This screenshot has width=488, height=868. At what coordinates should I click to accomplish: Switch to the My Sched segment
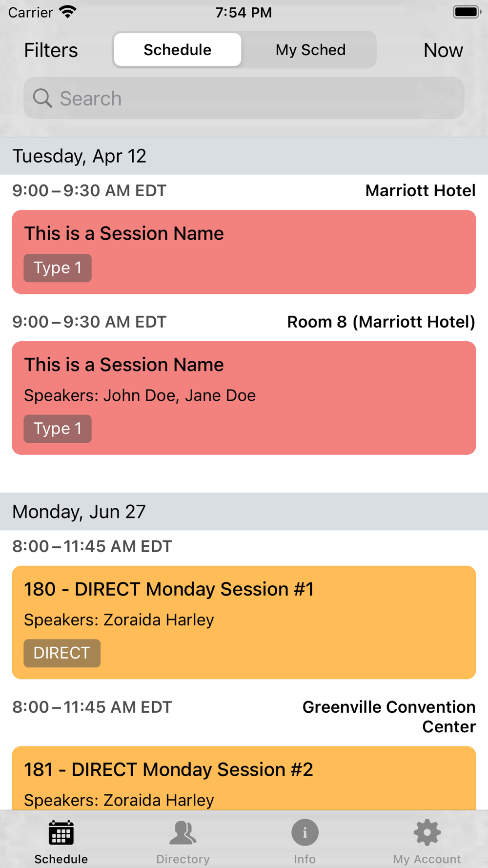(310, 50)
